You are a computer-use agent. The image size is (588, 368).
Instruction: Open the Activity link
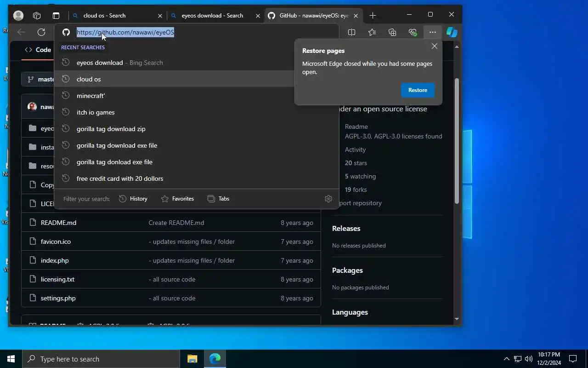[x=356, y=149]
